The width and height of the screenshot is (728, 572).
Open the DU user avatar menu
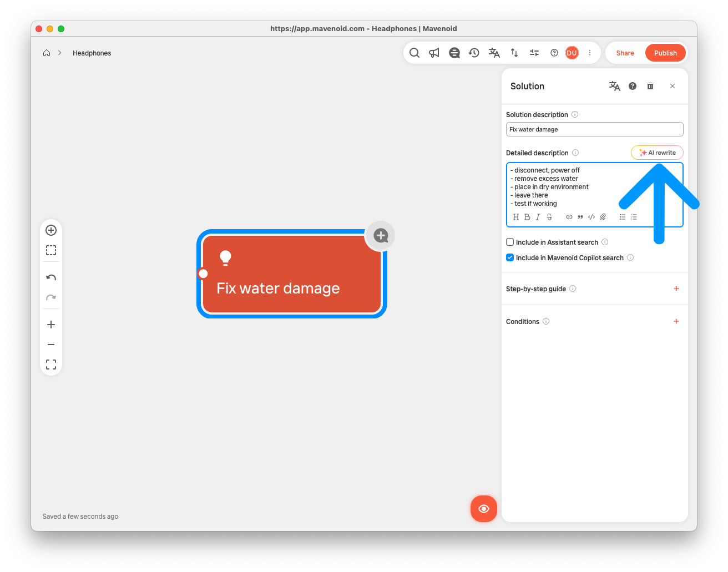tap(572, 53)
